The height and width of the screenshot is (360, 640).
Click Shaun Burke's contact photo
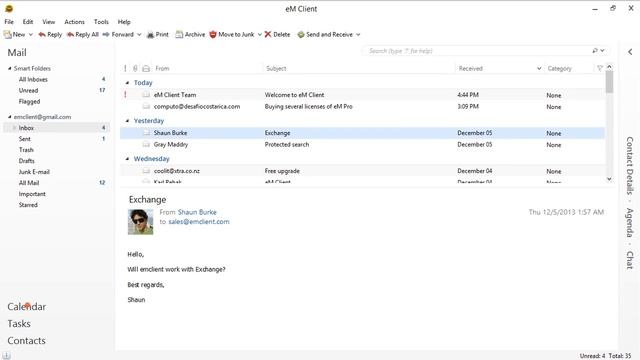pos(141,222)
